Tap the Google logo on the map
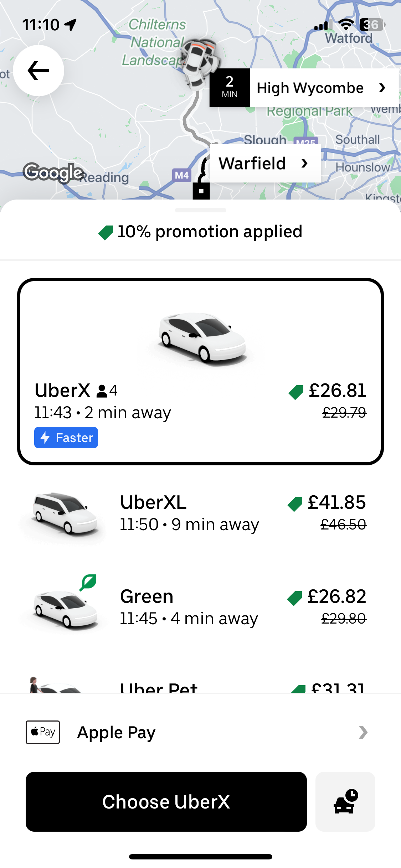The height and width of the screenshot is (868, 401). 53,173
